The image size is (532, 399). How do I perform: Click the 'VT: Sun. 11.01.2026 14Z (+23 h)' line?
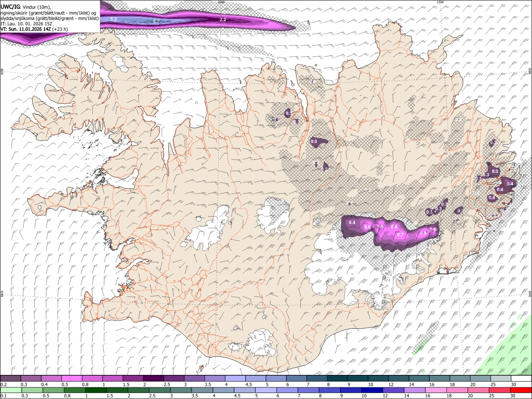point(34,29)
